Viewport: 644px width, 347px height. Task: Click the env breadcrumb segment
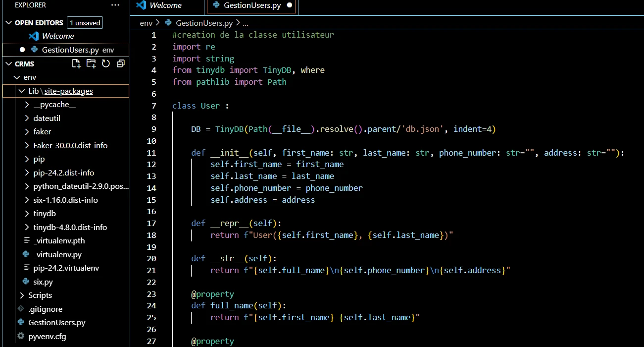tap(146, 23)
